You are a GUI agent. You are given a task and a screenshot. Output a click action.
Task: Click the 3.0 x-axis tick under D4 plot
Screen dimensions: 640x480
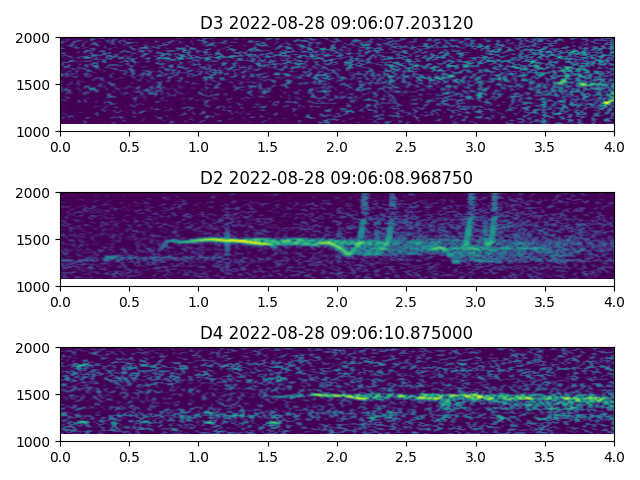[476, 456]
